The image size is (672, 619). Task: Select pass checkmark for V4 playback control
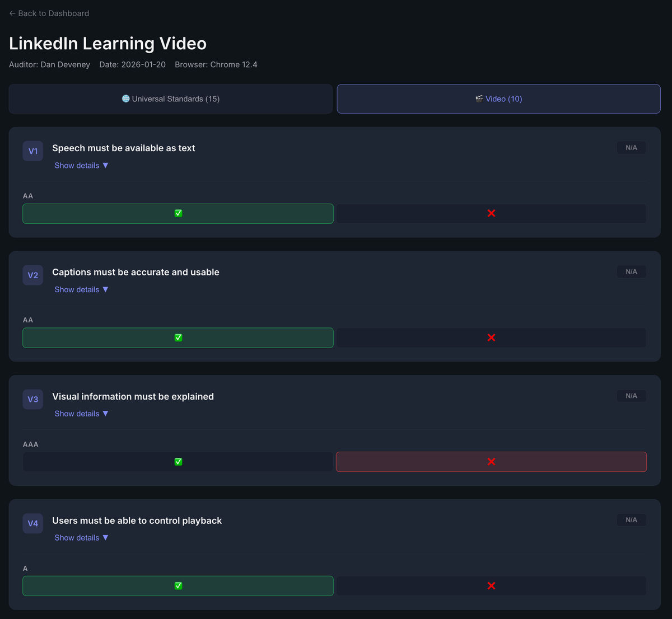pyautogui.click(x=178, y=587)
